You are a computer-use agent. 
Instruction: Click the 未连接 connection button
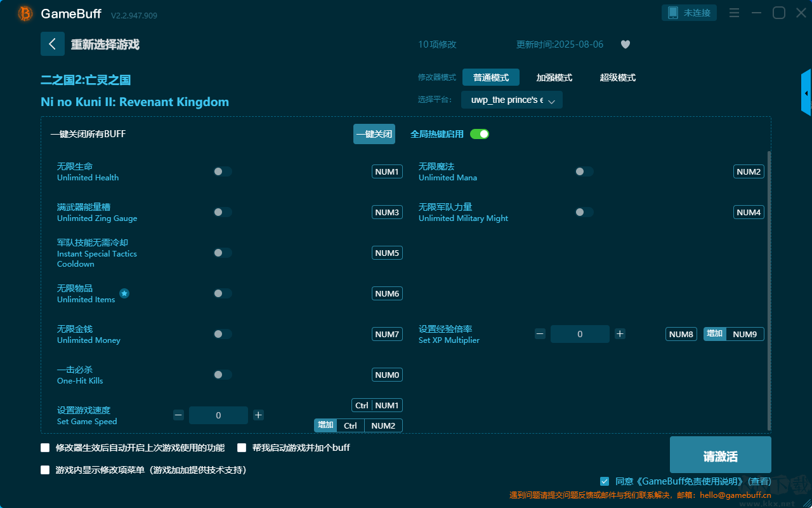click(690, 13)
